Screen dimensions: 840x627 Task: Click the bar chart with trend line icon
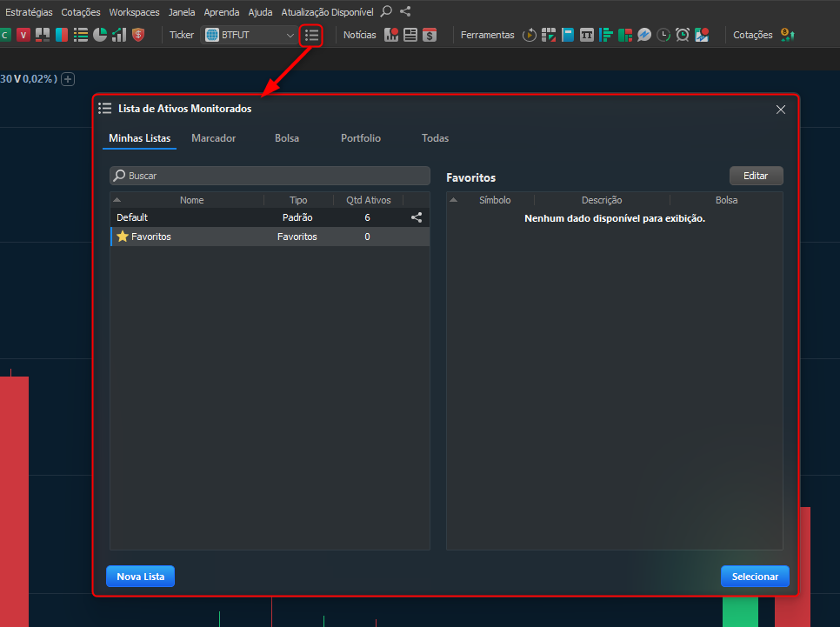tap(119, 36)
